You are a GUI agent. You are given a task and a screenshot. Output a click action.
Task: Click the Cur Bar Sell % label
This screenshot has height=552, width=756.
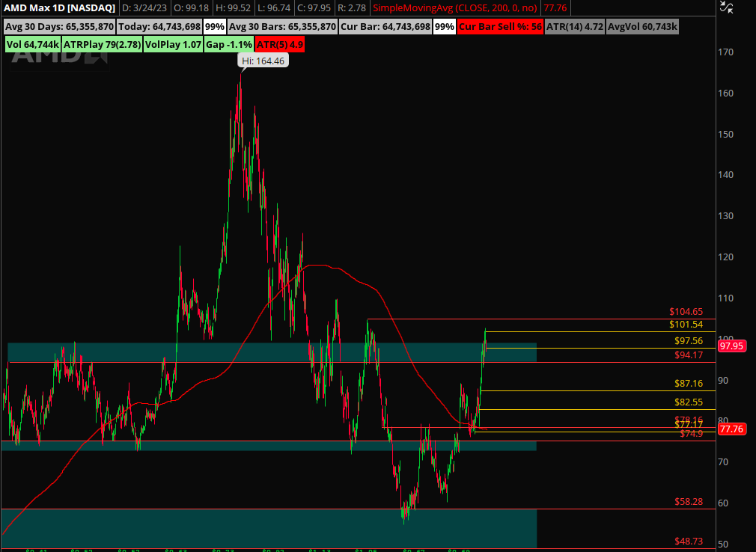(500, 27)
